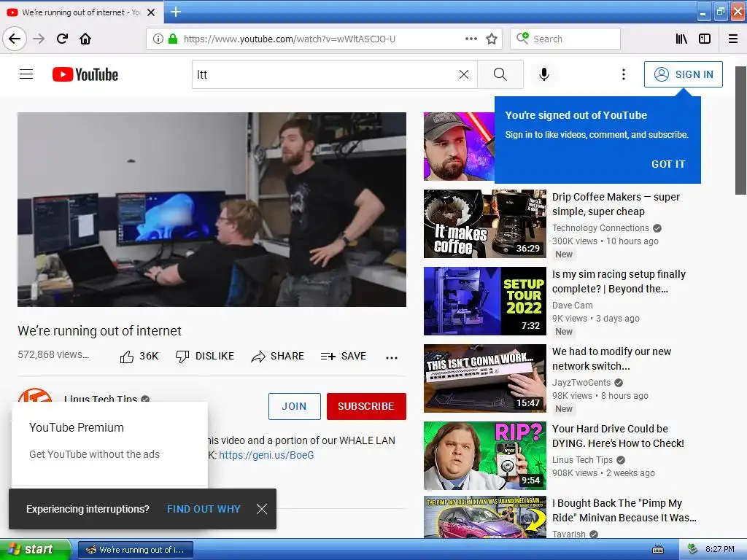Open the Windows start menu
747x560 pixels.
pyautogui.click(x=34, y=549)
